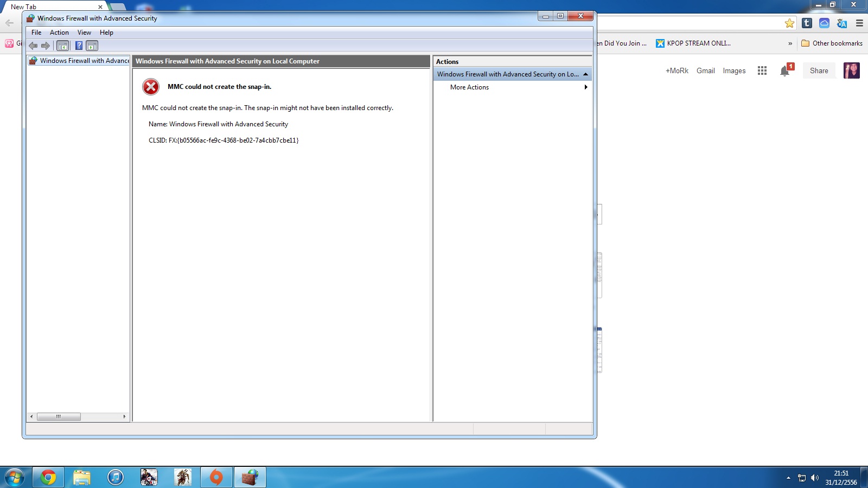The width and height of the screenshot is (868, 488).
Task: Click the Google Share button
Action: pos(819,70)
